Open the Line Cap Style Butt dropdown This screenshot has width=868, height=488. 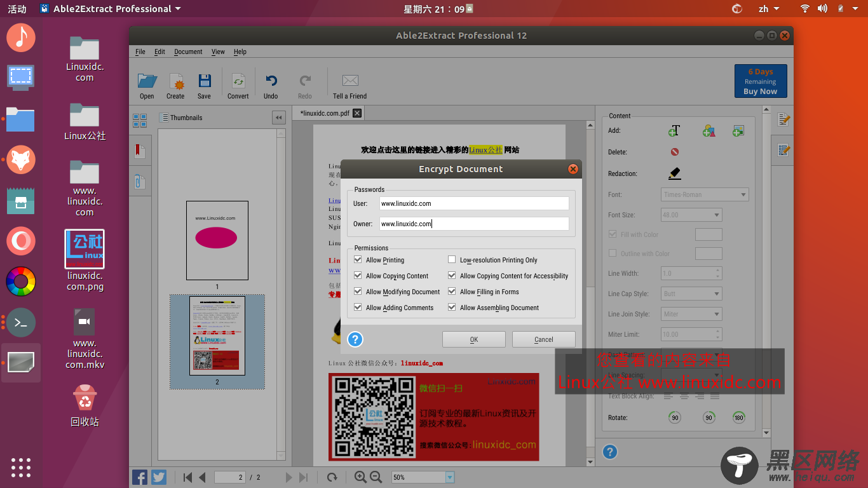[x=691, y=294]
